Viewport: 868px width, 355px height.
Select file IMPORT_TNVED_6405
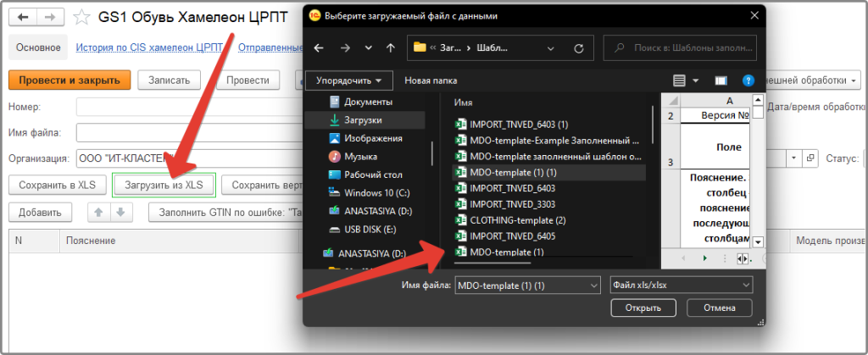pyautogui.click(x=513, y=236)
